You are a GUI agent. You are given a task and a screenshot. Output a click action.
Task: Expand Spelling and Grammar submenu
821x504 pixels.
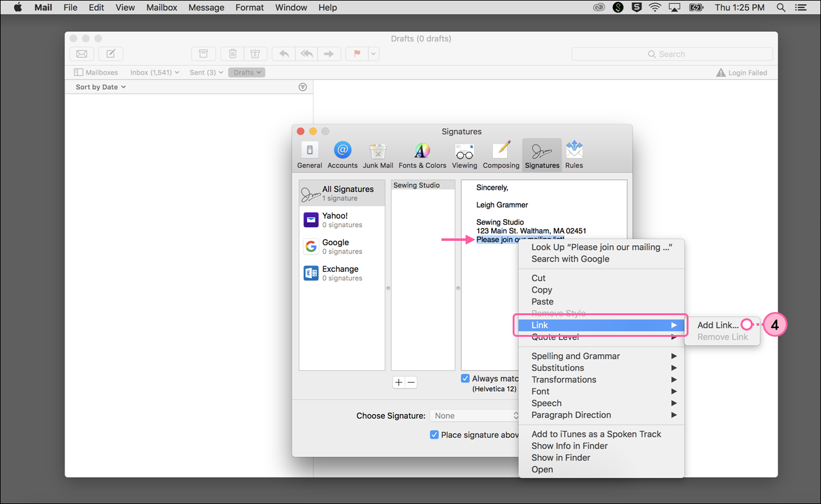601,356
